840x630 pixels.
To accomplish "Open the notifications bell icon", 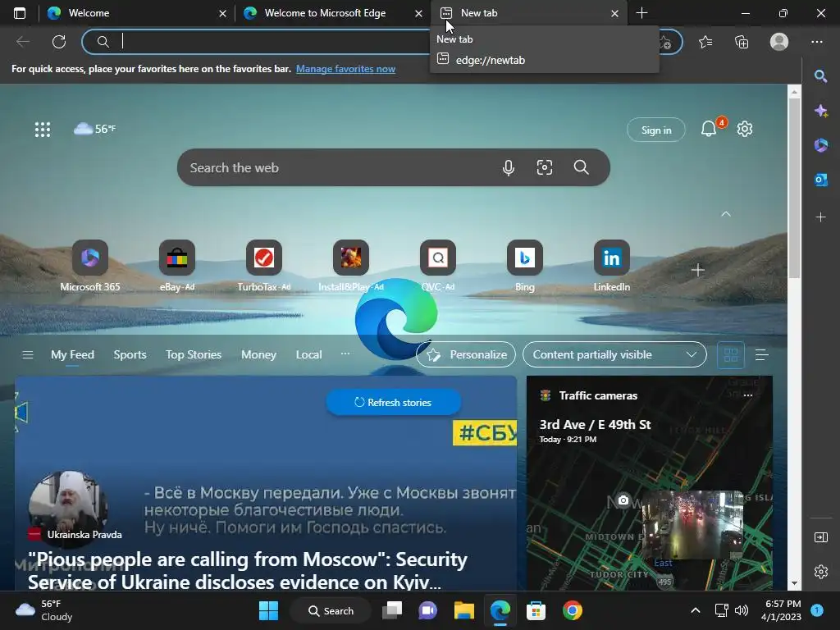I will pyautogui.click(x=709, y=129).
